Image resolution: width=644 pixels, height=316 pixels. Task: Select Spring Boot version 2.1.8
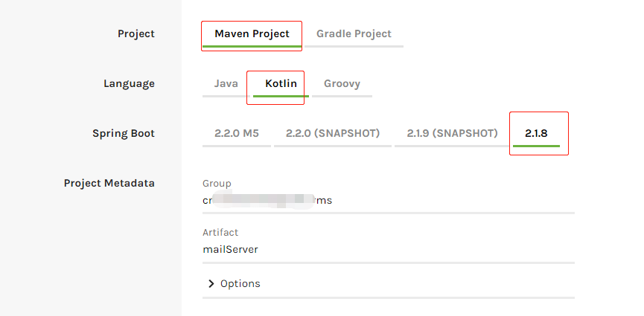point(536,134)
